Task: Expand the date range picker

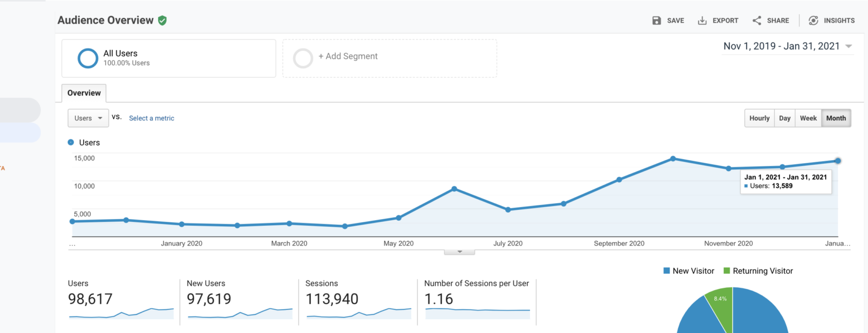Action: click(x=848, y=47)
